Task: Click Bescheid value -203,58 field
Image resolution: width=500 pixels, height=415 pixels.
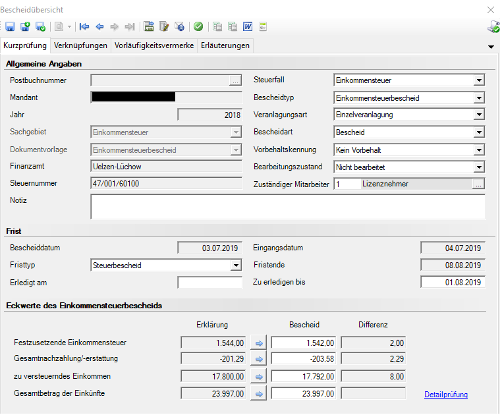Action: (x=303, y=359)
